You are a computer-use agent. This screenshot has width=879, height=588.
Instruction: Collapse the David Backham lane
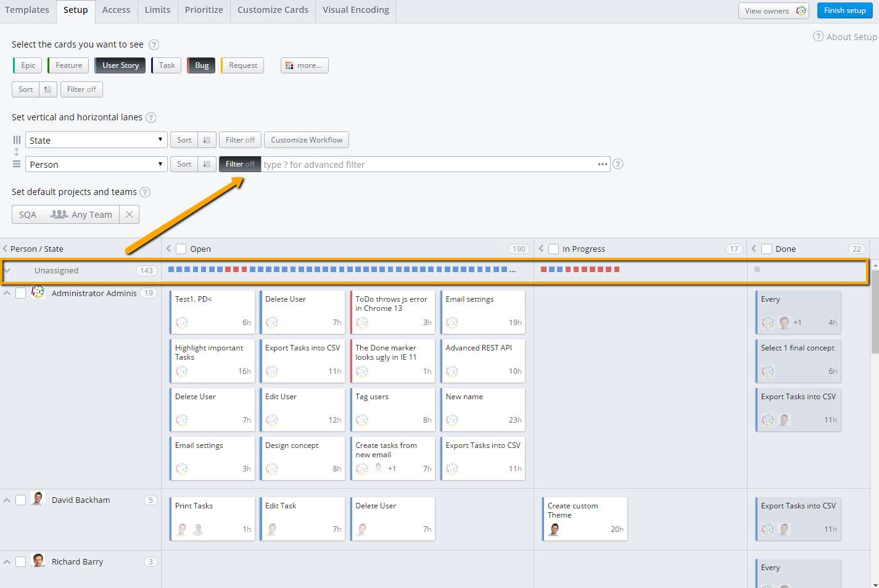(x=7, y=500)
